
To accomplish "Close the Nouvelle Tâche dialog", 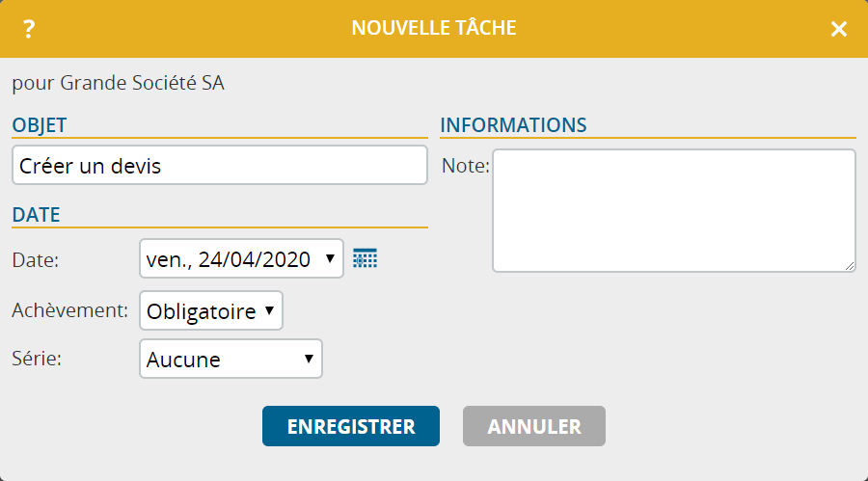I will (x=839, y=29).
